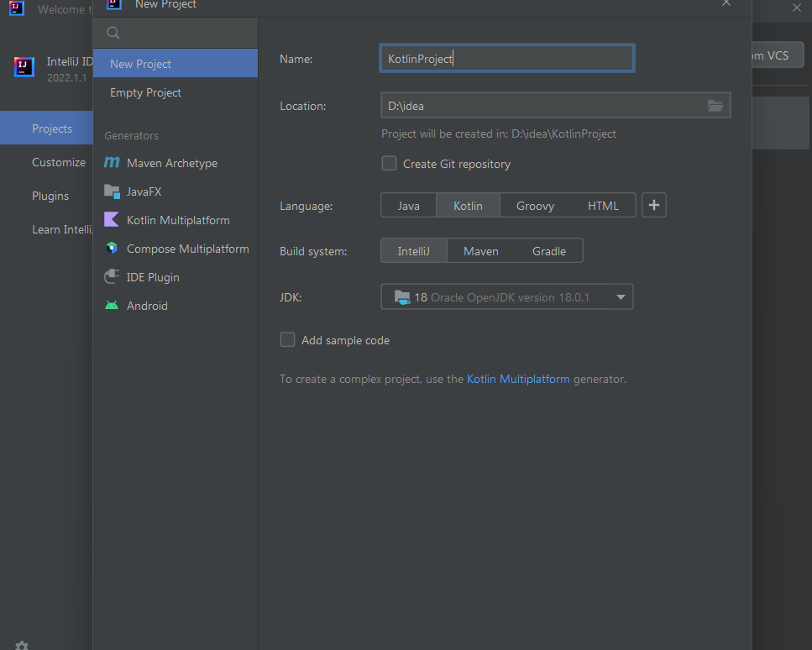Choose Gradle build system
This screenshot has width=812, height=650.
pyautogui.click(x=549, y=250)
